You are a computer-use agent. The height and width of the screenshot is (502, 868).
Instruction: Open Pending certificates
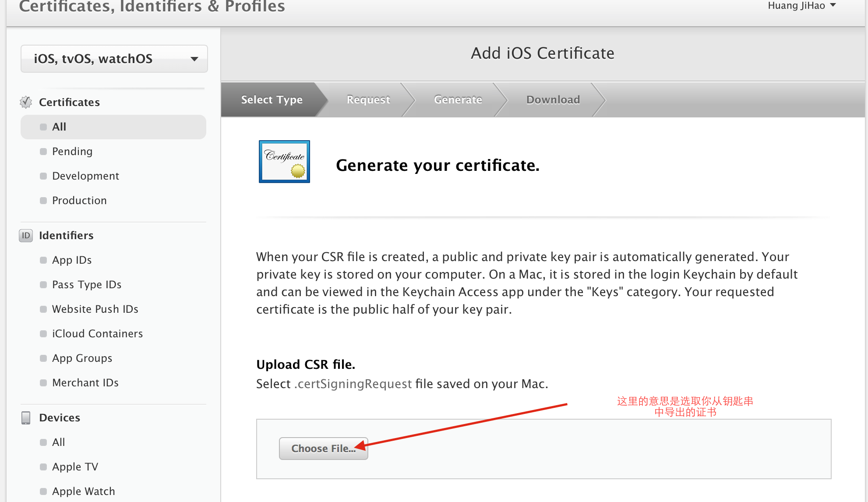point(72,152)
